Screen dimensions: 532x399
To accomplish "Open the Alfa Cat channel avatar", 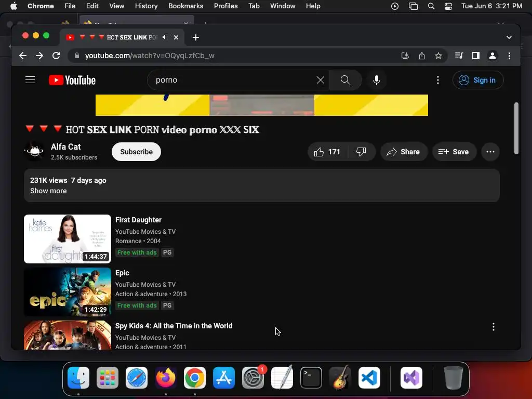I will tap(34, 151).
